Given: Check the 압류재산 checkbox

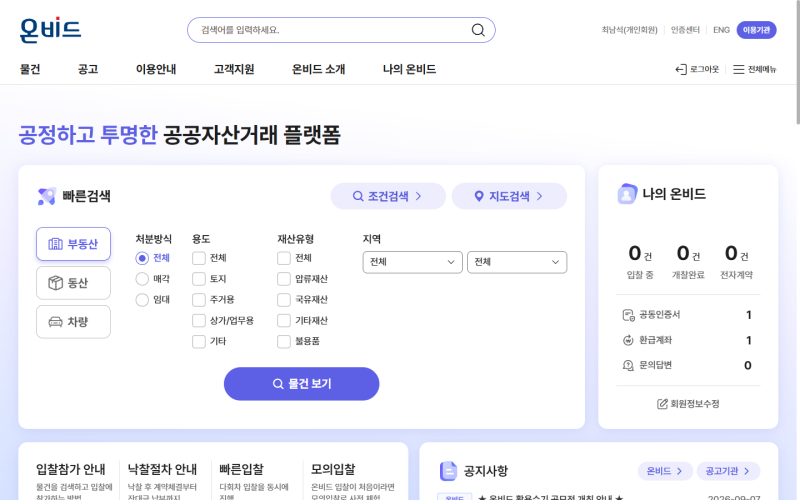Looking at the screenshot, I should (x=284, y=279).
